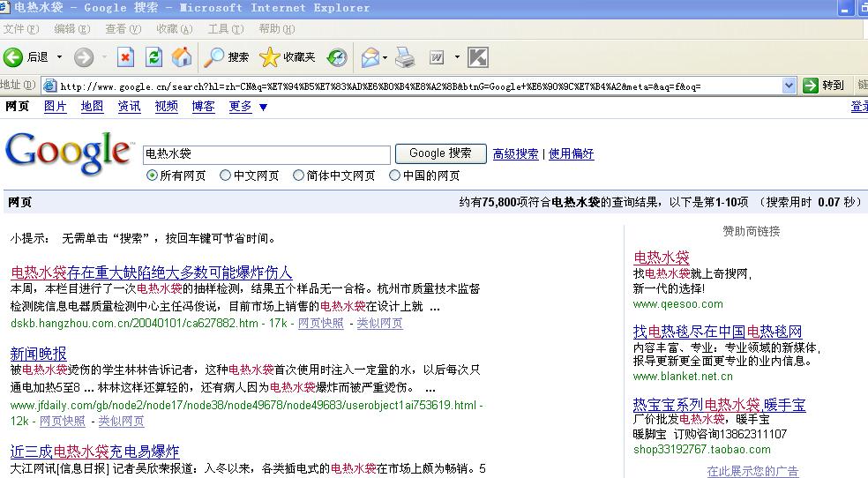Select the 所有网页 radio button
The image size is (868, 478).
pyautogui.click(x=152, y=176)
